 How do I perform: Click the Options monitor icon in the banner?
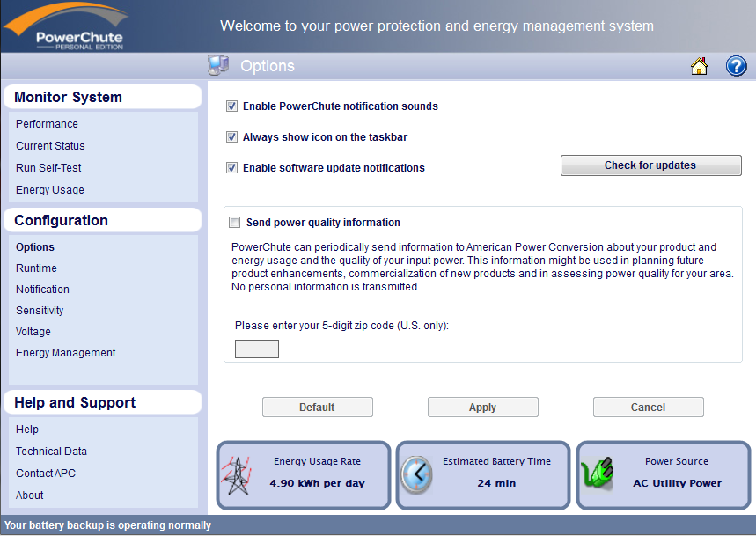coord(218,65)
